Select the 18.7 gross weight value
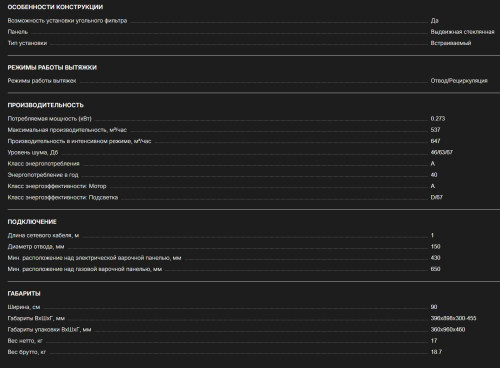Screen dimensions: 500x368 [x=436, y=352]
